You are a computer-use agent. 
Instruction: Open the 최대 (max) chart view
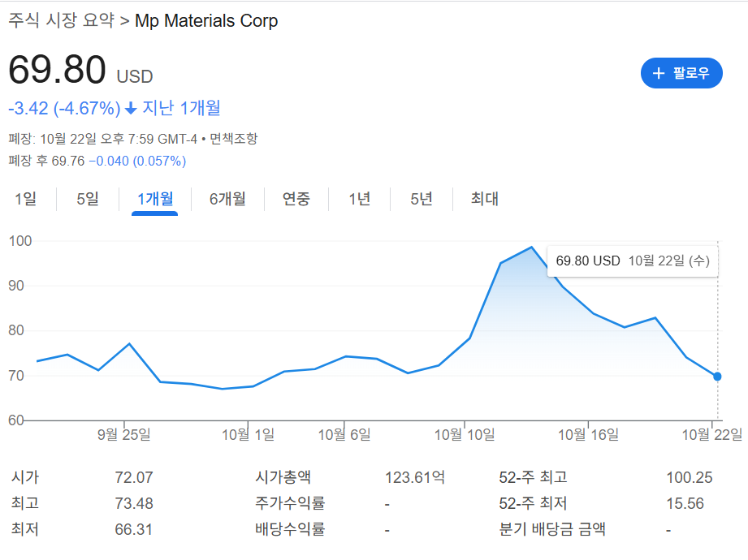[482, 198]
